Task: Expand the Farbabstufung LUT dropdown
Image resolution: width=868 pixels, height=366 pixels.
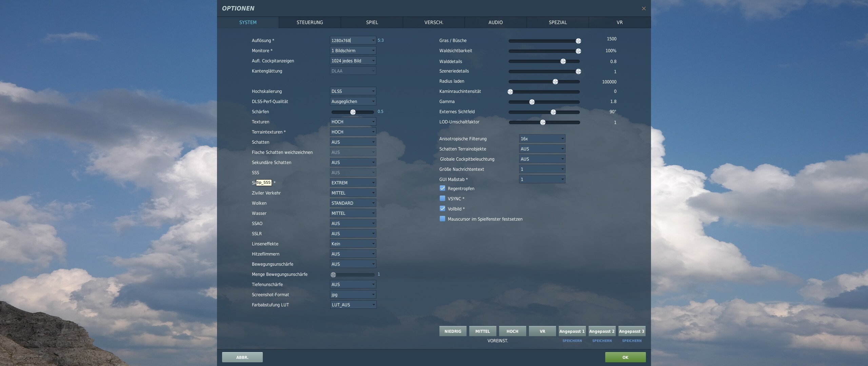Action: (353, 305)
